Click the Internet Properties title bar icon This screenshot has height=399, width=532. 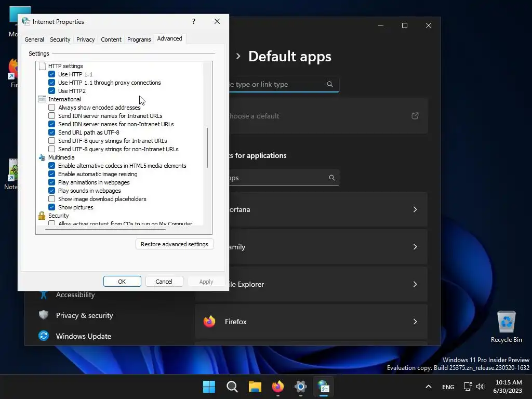pos(26,21)
